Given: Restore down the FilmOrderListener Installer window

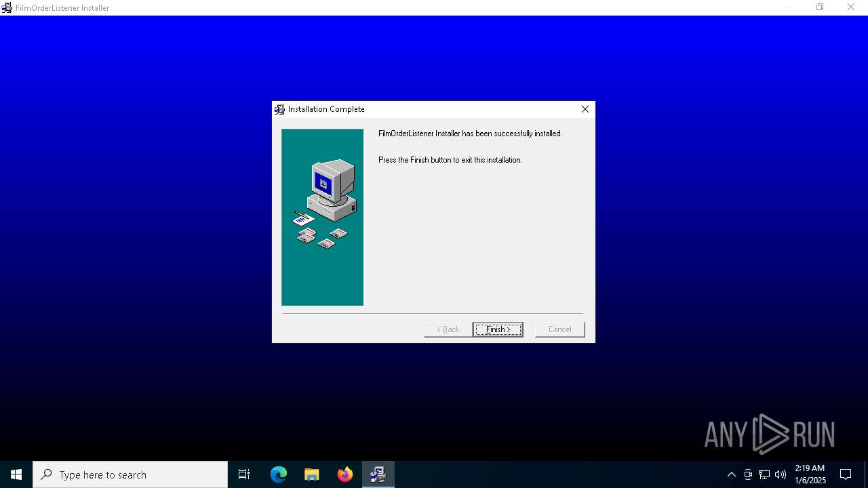Looking at the screenshot, I should pyautogui.click(x=820, y=7).
